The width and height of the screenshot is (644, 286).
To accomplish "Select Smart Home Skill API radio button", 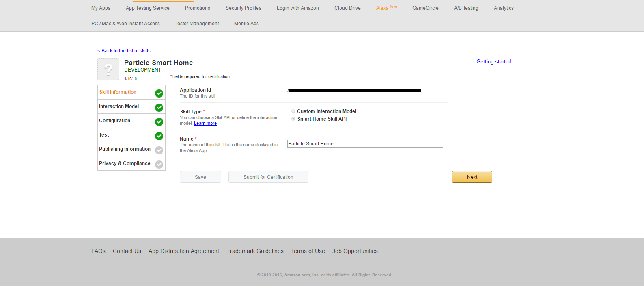I will pos(293,119).
